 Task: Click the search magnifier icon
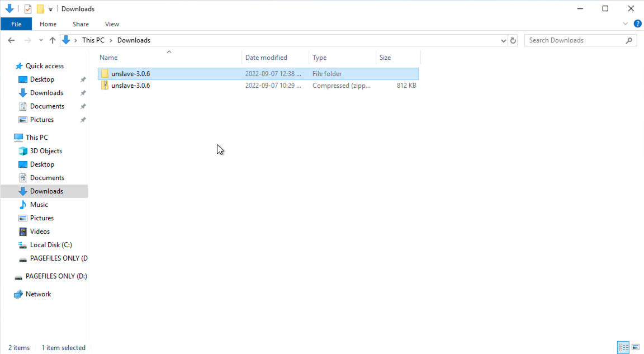tap(629, 40)
